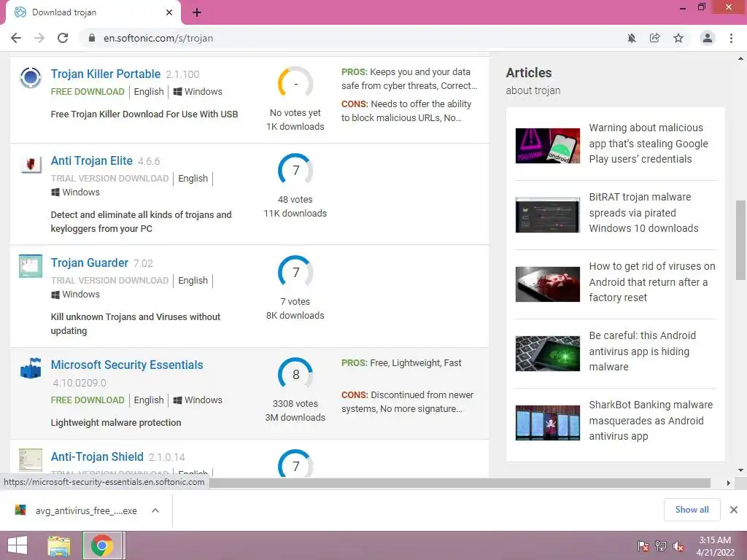View site security lock info
This screenshot has height=560, width=747.
click(92, 38)
